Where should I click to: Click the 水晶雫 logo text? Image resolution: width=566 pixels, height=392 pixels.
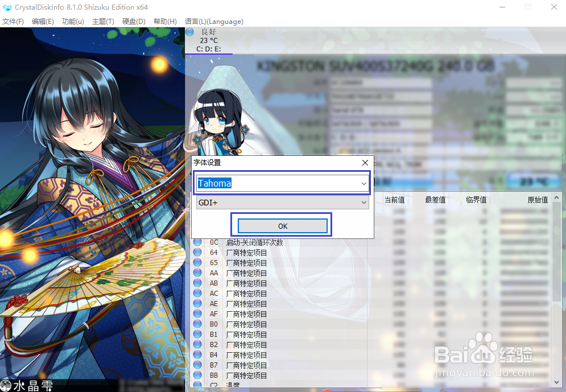coord(33,386)
